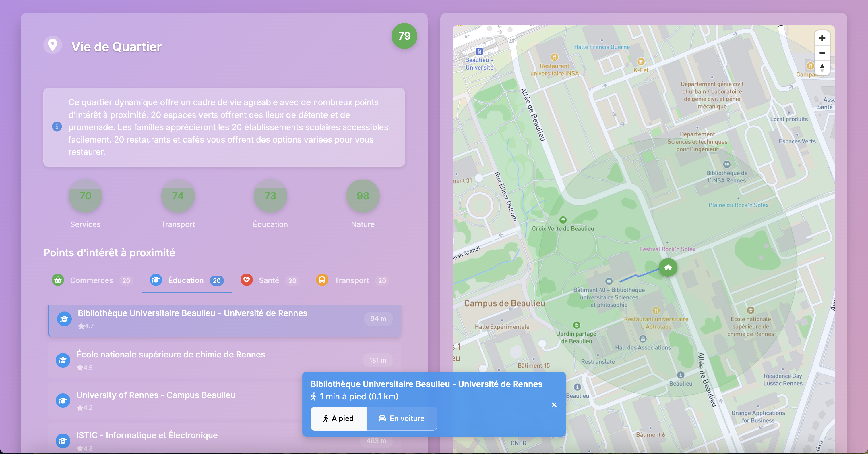868x454 pixels.
Task: Click the K-Fet café map icon
Action: point(641,61)
